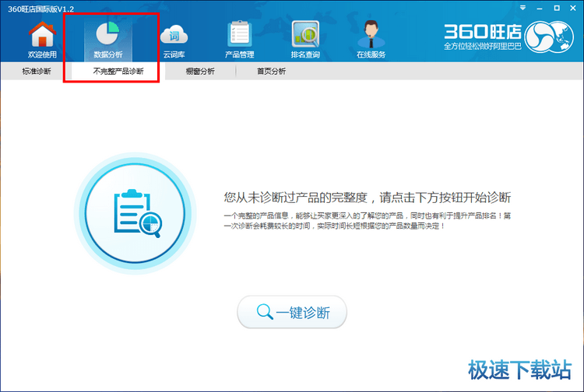Switch to the 标准诊断 tab
Image resolution: width=584 pixels, height=392 pixels.
coord(36,71)
